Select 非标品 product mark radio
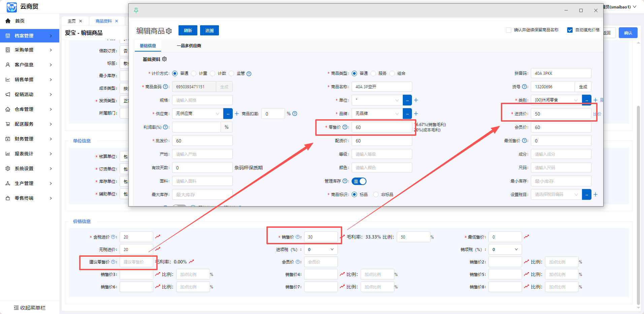 (x=376, y=194)
